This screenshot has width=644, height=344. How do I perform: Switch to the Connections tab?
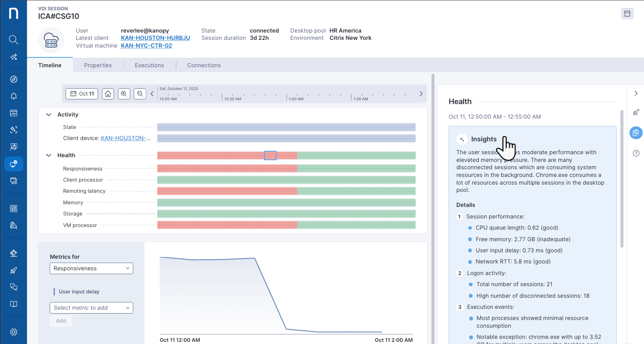click(x=204, y=66)
